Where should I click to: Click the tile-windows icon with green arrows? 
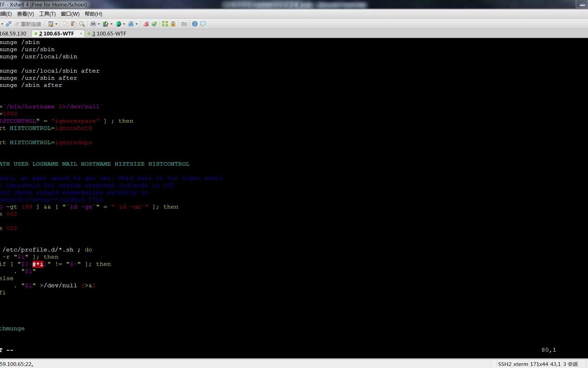[x=165, y=24]
